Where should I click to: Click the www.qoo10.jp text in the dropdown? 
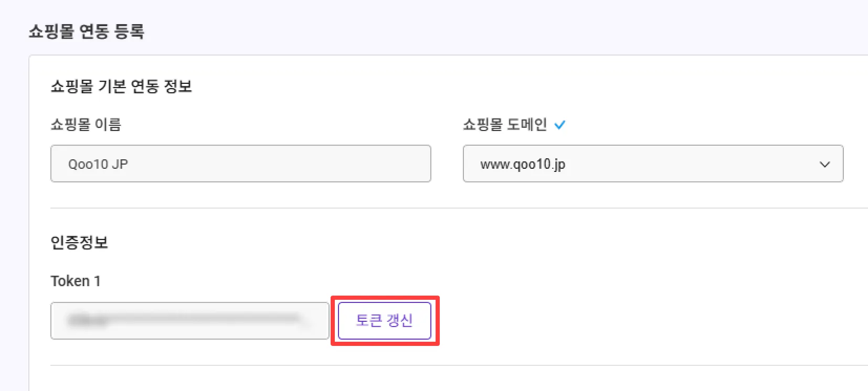point(523,165)
